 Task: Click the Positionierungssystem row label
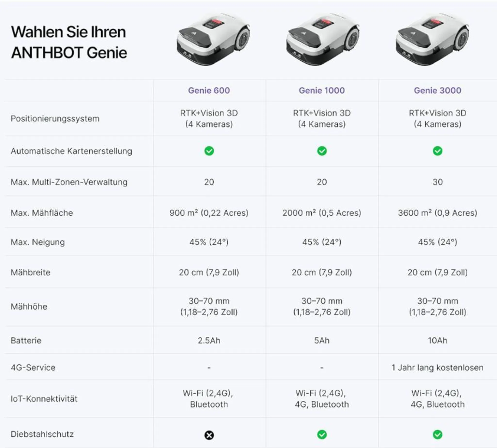(x=55, y=119)
